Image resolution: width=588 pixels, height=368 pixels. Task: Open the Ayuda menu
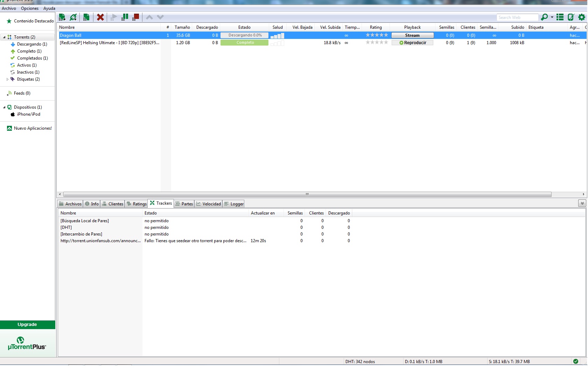49,8
